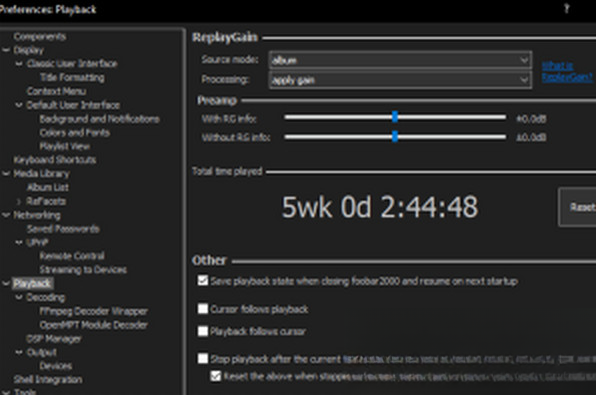Enable Cursor follows playback checkbox
596x395 pixels.
pos(203,308)
